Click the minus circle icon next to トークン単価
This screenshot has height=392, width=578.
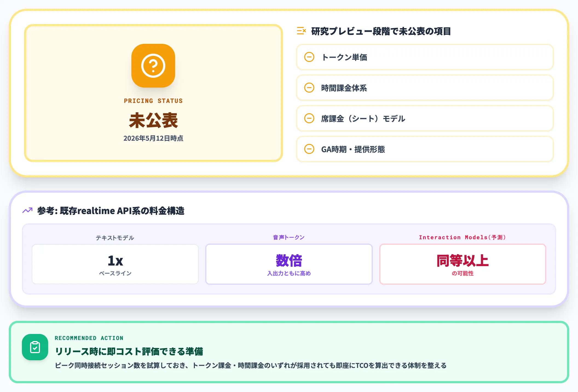(x=309, y=57)
